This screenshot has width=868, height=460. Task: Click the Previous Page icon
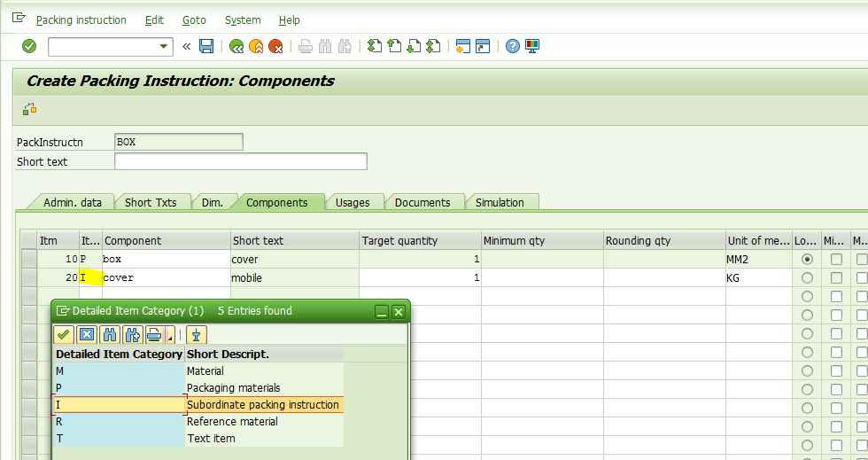coord(394,47)
